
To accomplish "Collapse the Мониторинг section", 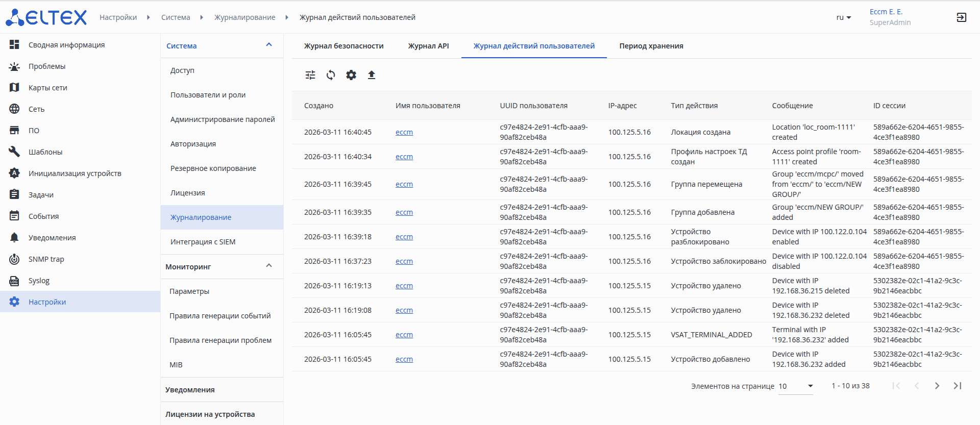I will click(x=269, y=266).
